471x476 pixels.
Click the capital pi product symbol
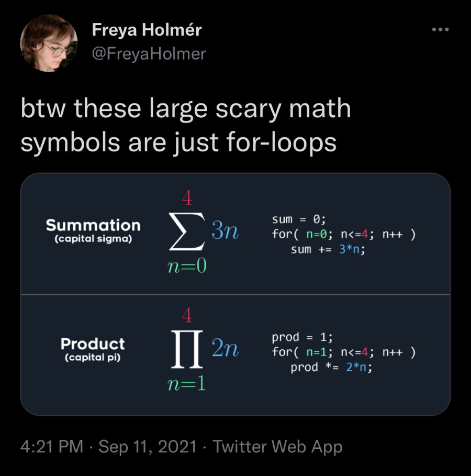[x=187, y=349]
